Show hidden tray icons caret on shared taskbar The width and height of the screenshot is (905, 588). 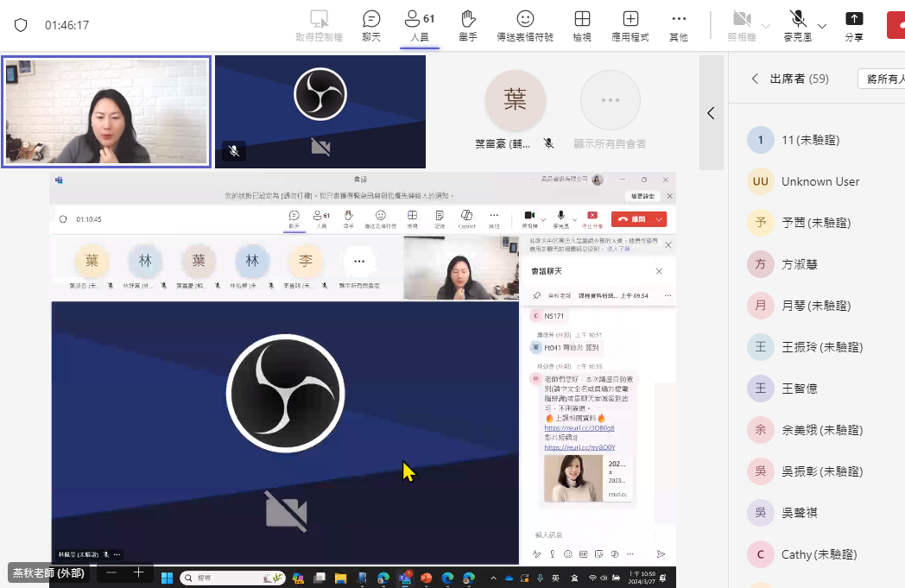point(493,578)
